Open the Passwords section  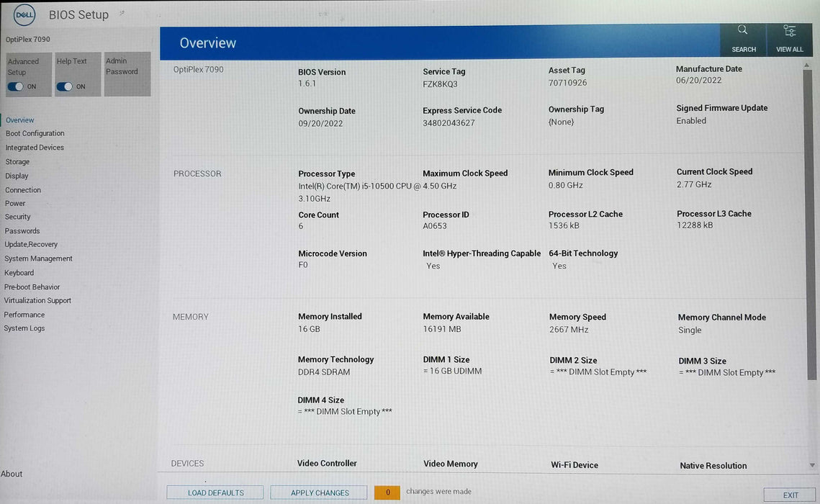[22, 230]
